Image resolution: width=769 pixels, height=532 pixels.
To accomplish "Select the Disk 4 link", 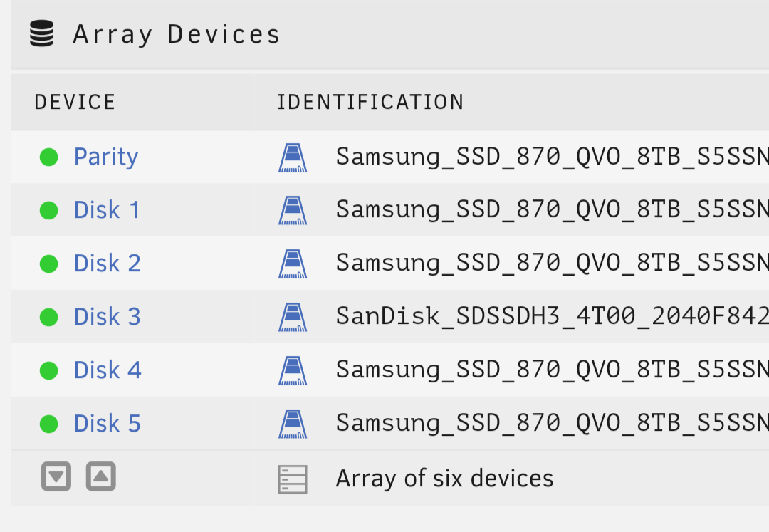I will click(x=108, y=370).
